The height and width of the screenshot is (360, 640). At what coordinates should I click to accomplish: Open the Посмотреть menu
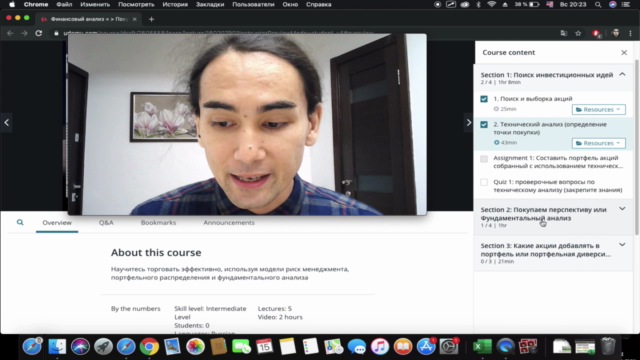click(x=136, y=4)
